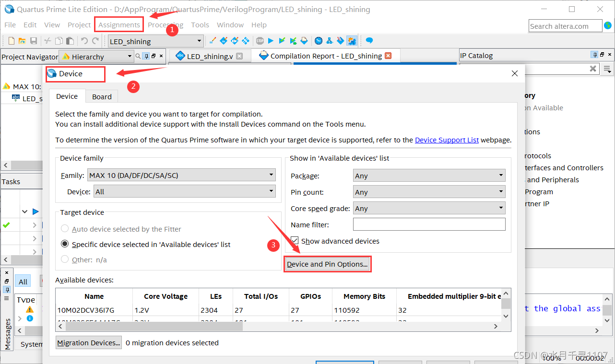The image size is (615, 364).
Task: Click the Redo arrow icon
Action: pyautogui.click(x=95, y=41)
